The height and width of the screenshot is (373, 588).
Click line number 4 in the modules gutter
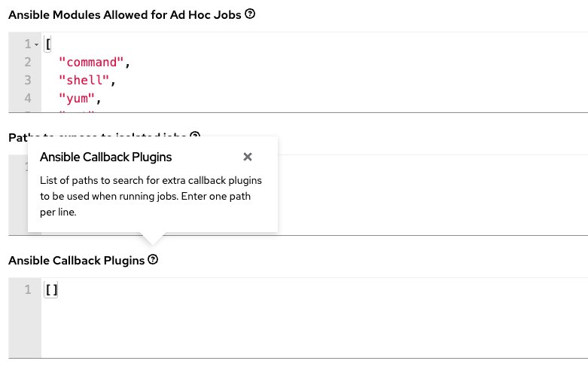click(28, 97)
